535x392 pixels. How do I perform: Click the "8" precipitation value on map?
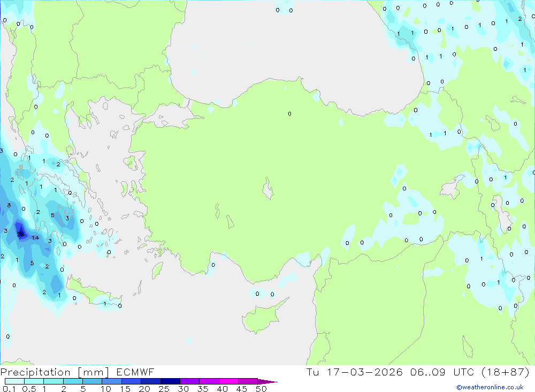pos(9,205)
